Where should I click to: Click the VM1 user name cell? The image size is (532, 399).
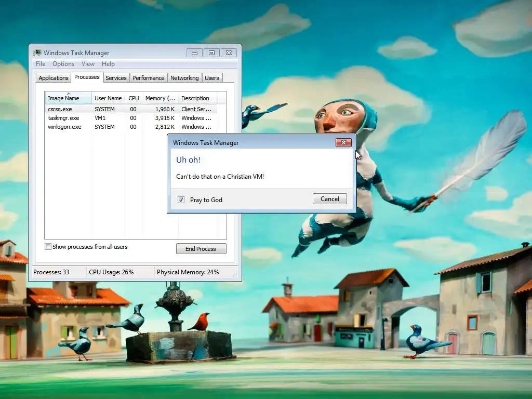100,118
